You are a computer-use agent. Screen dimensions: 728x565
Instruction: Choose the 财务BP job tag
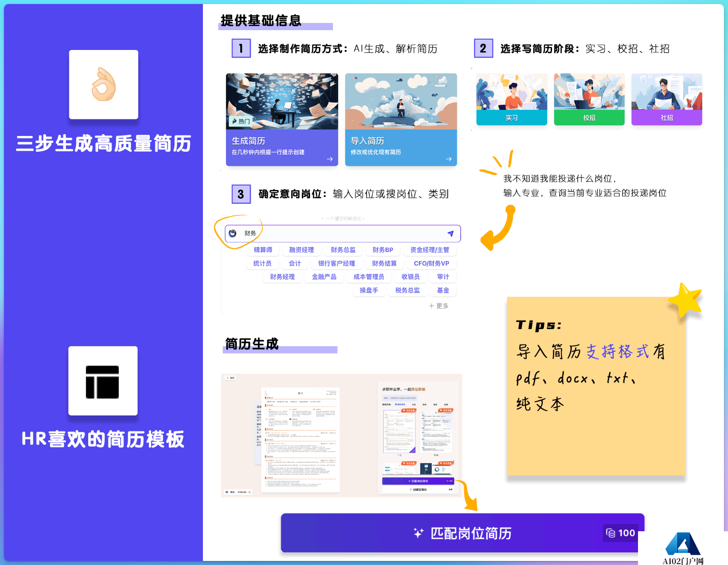(x=382, y=250)
